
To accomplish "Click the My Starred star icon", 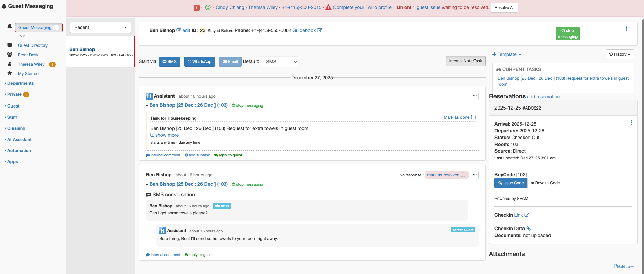I will pos(10,73).
